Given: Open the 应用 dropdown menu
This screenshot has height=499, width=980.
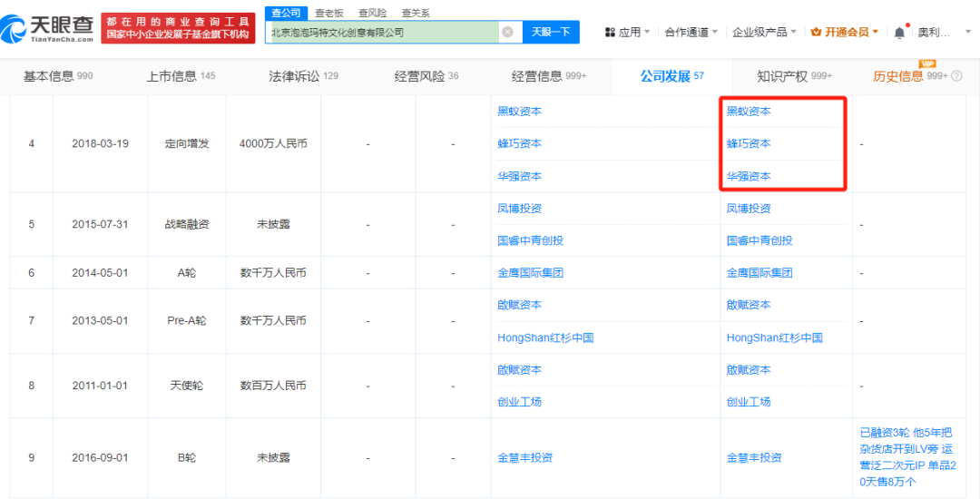Looking at the screenshot, I should pyautogui.click(x=628, y=32).
